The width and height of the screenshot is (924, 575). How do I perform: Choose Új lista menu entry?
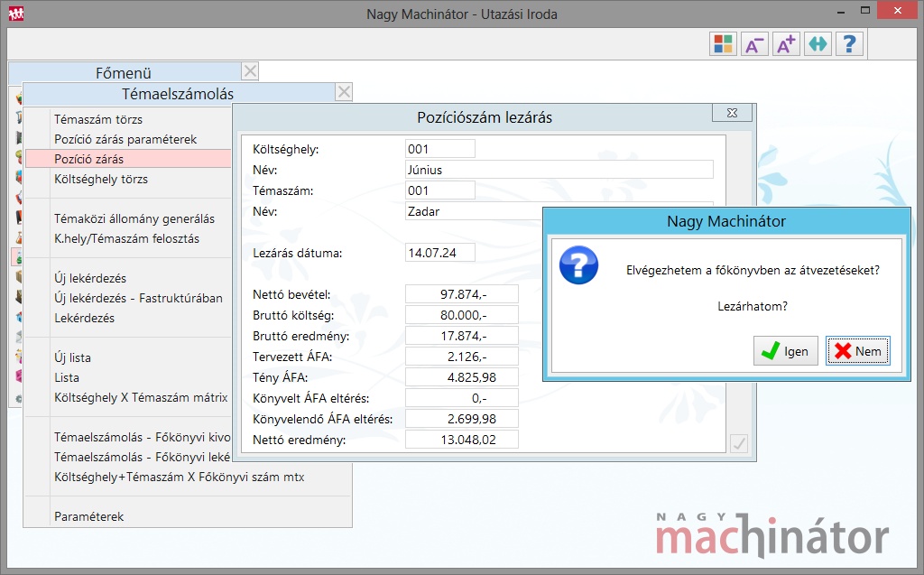[x=72, y=358]
